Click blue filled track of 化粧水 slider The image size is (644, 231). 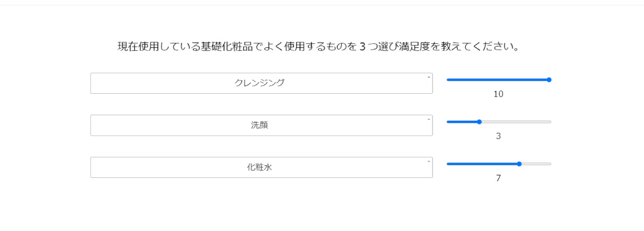click(482, 164)
